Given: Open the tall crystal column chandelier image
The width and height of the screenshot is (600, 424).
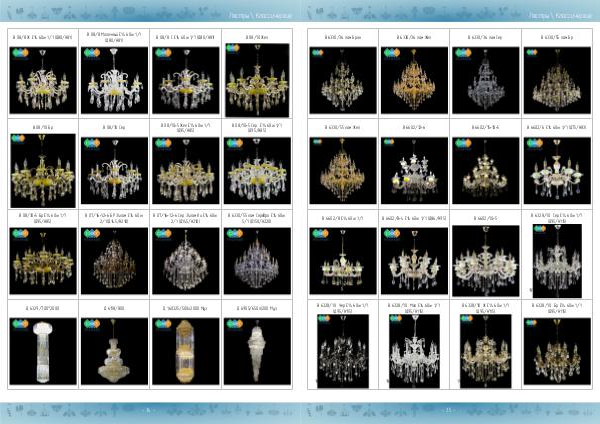Looking at the screenshot, I should click(42, 348).
